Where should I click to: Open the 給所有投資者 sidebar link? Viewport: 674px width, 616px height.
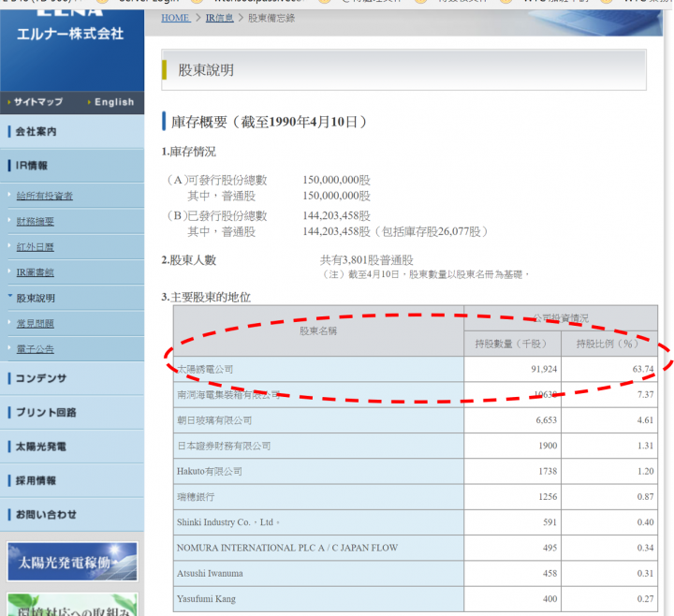tap(45, 196)
